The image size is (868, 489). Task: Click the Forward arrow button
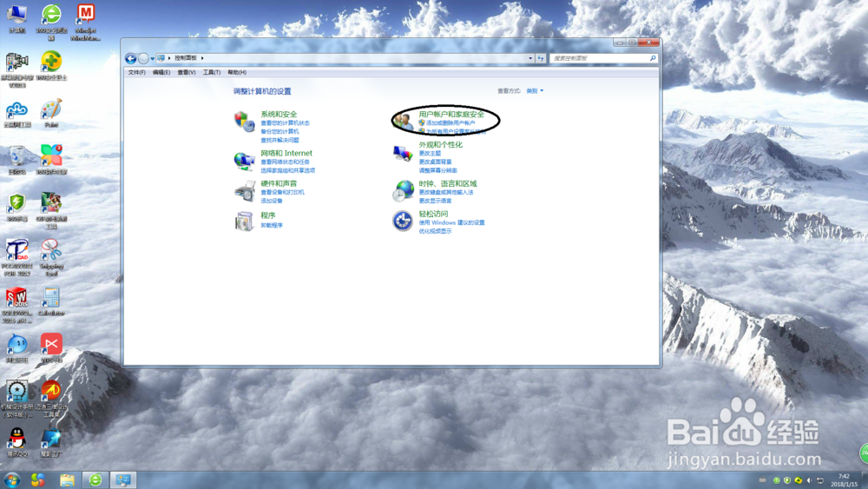[x=143, y=58]
